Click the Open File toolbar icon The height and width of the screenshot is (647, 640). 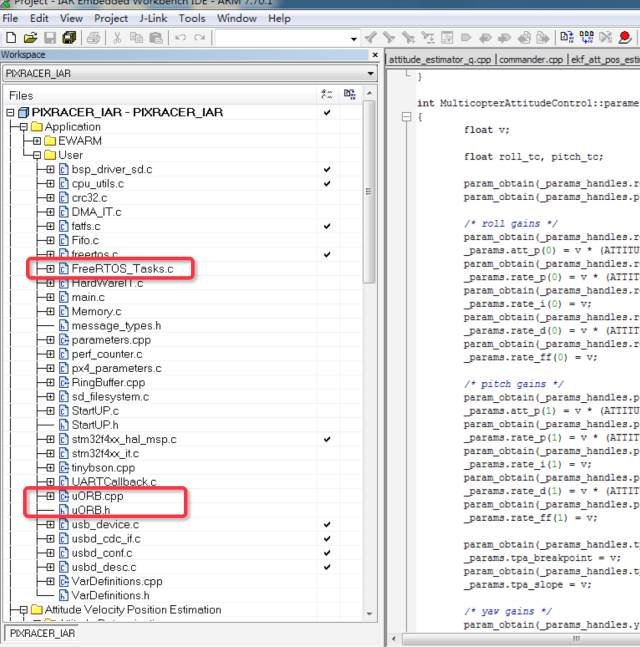[x=29, y=38]
